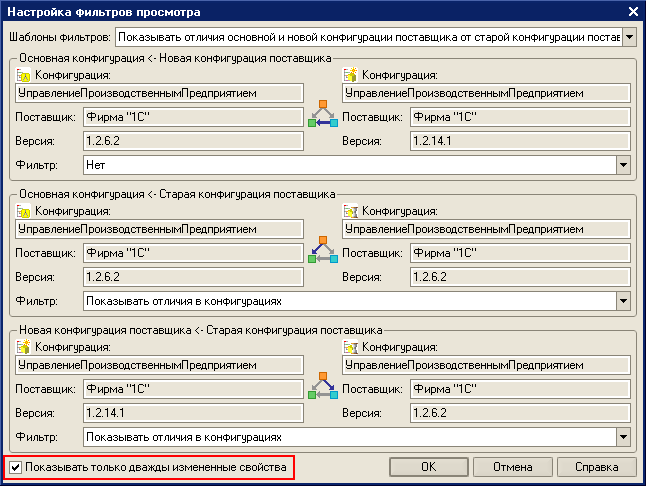Click group title 'Основная конфигурация <- Новая конфигурация поставщика'
This screenshot has height=486, width=646.
pyautogui.click(x=175, y=58)
